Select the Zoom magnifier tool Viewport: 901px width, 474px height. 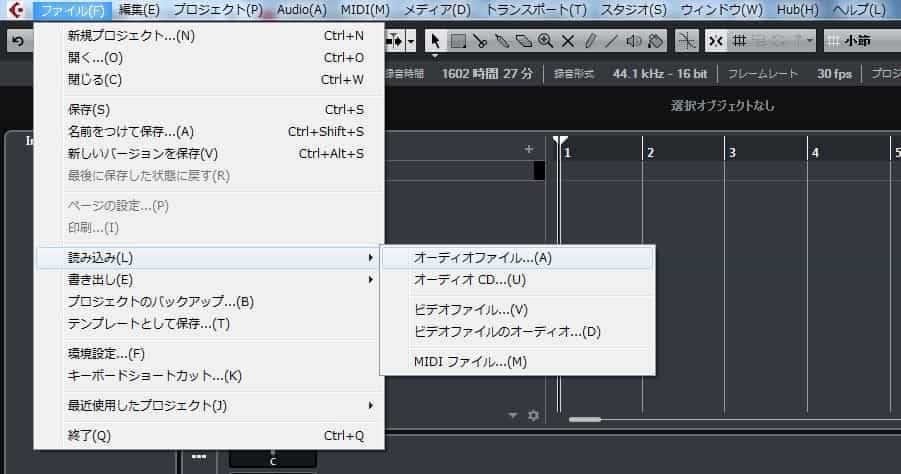click(545, 41)
